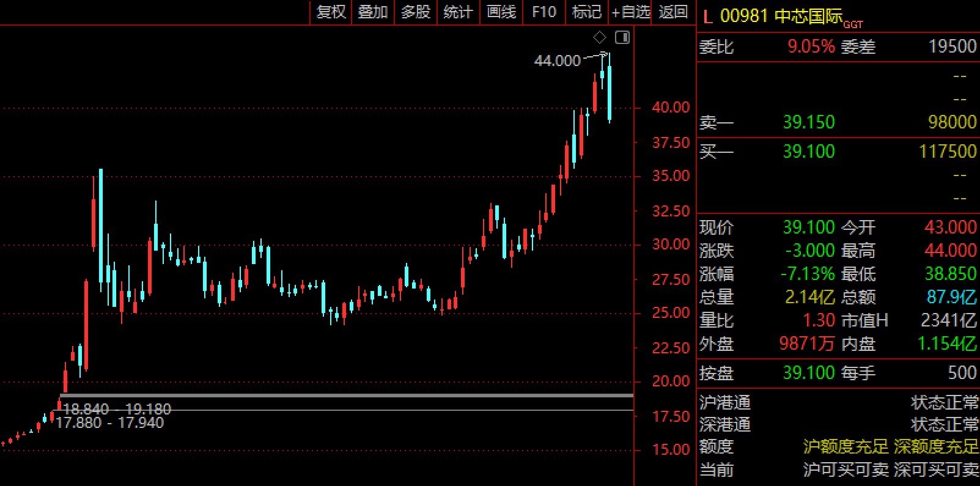The width and height of the screenshot is (980, 486).
Task: Click the GGT tag after the stock name
Action: 853,24
